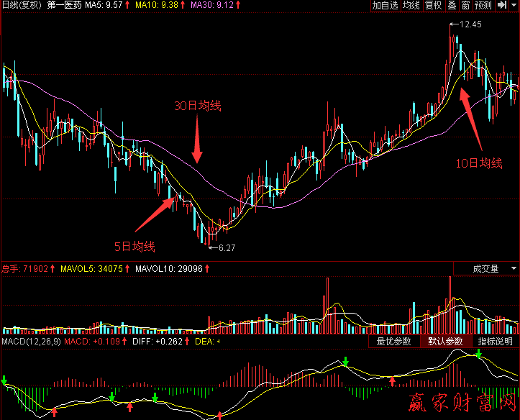The height and width of the screenshot is (420, 520).
Task: Click the 日线(复权) period label
Action: point(22,6)
